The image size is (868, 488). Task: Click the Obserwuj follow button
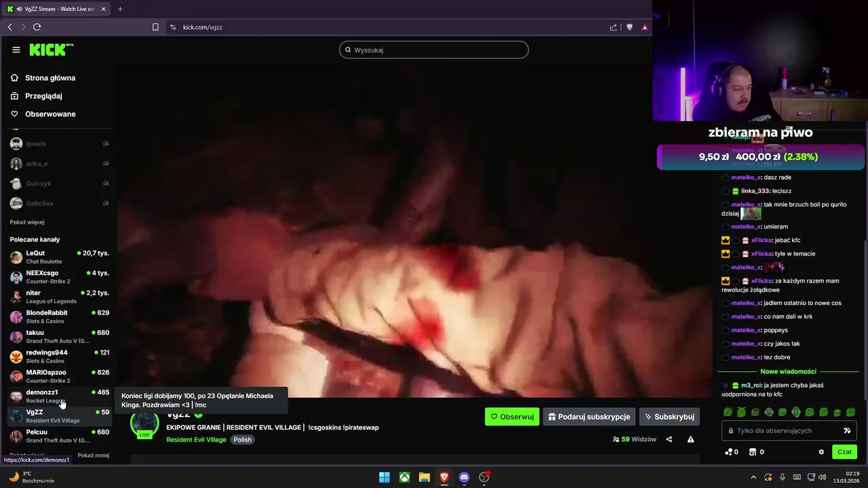pos(512,417)
